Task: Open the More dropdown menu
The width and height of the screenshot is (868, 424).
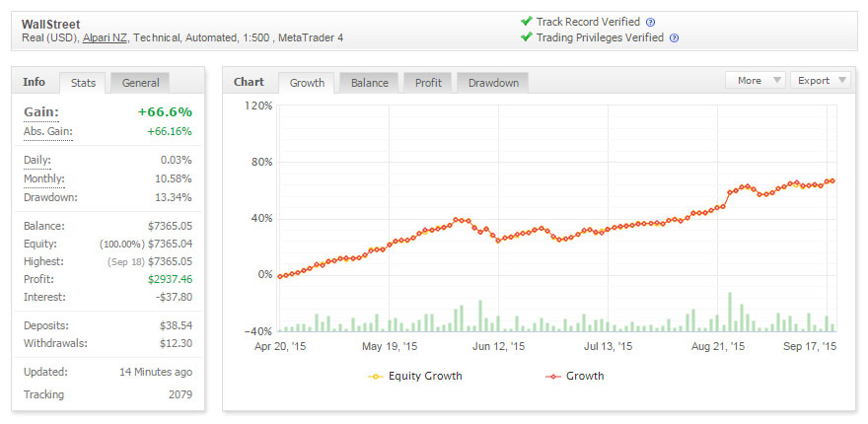Action: tap(756, 80)
